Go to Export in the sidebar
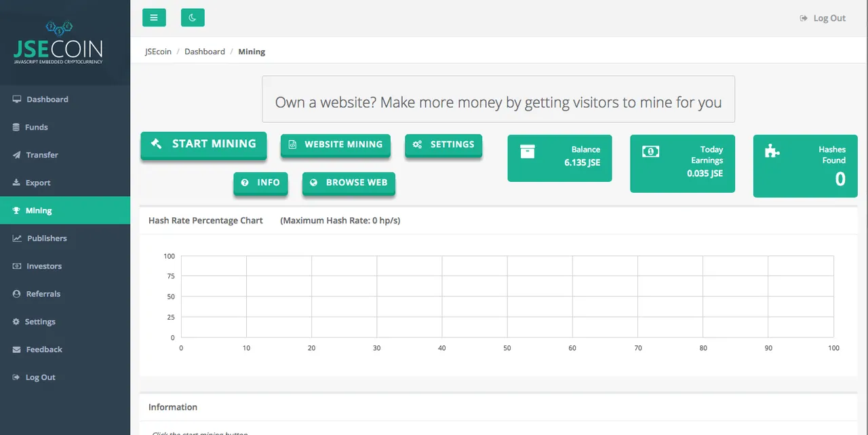This screenshot has width=868, height=435. point(65,183)
